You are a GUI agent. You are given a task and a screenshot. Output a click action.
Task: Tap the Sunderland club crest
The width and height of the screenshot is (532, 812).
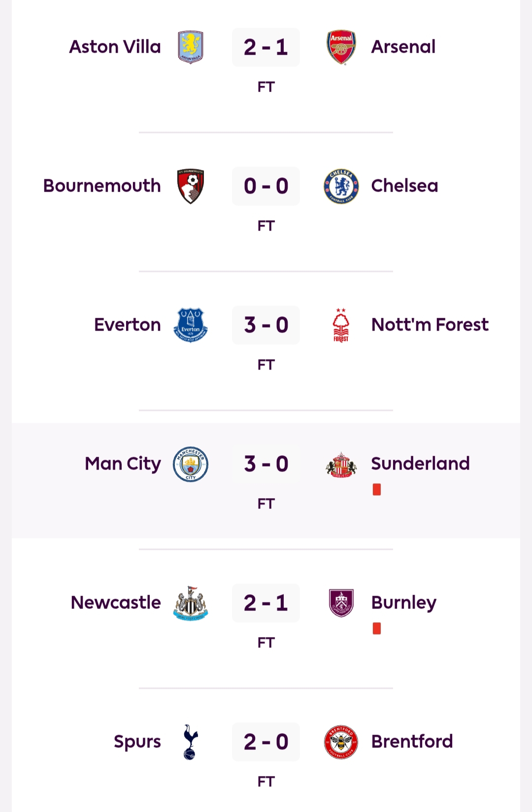[x=341, y=464]
